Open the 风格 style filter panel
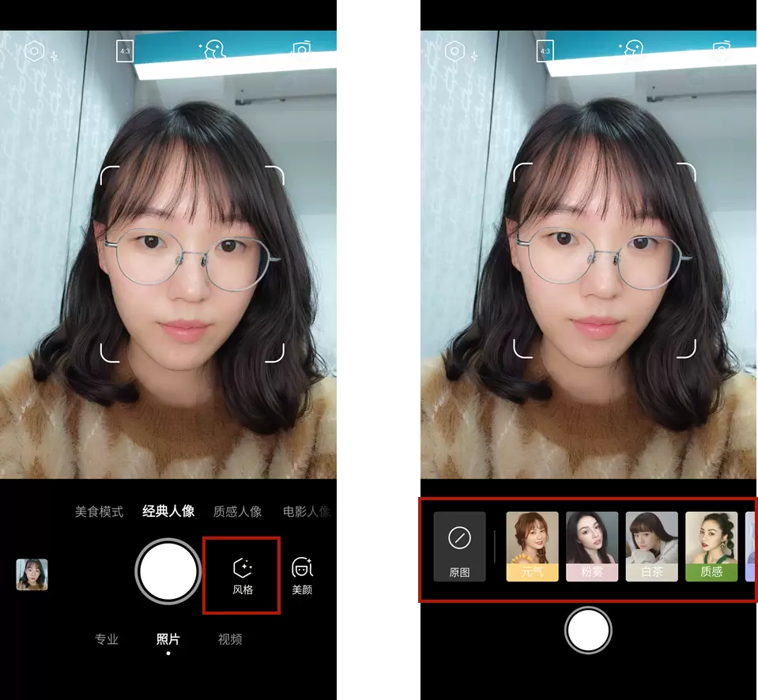 pyautogui.click(x=242, y=574)
